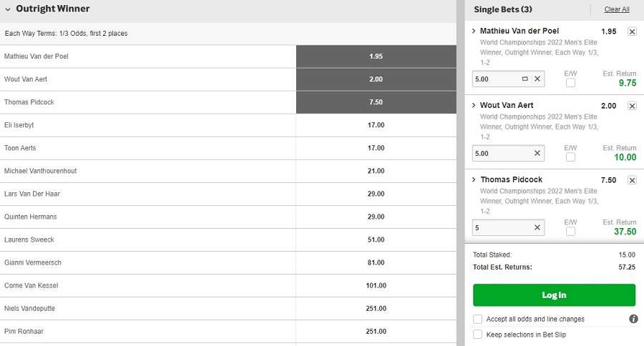
Task: Collapse the Outright Winner section
Action: point(8,9)
